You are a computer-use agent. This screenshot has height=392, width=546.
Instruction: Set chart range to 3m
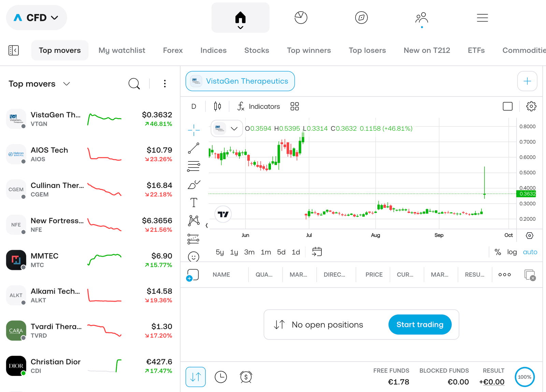tap(249, 252)
